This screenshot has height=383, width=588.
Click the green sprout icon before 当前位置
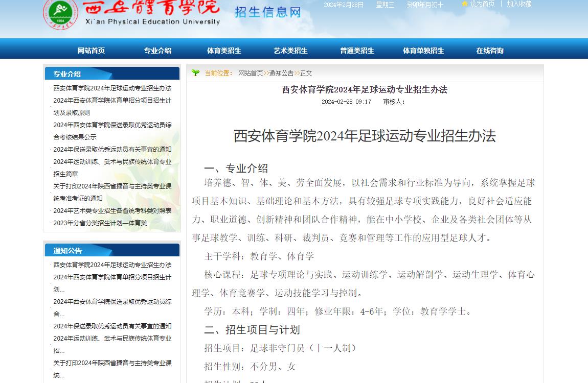pyautogui.click(x=195, y=73)
